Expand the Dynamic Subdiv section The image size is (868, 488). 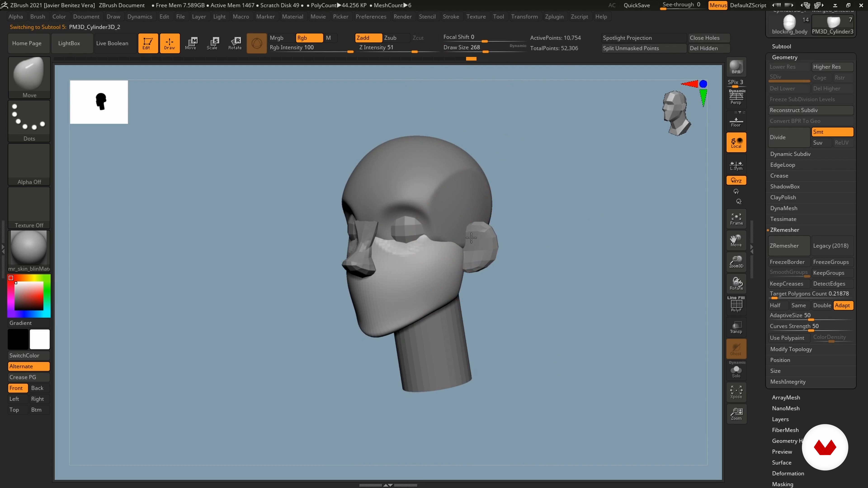click(x=790, y=154)
